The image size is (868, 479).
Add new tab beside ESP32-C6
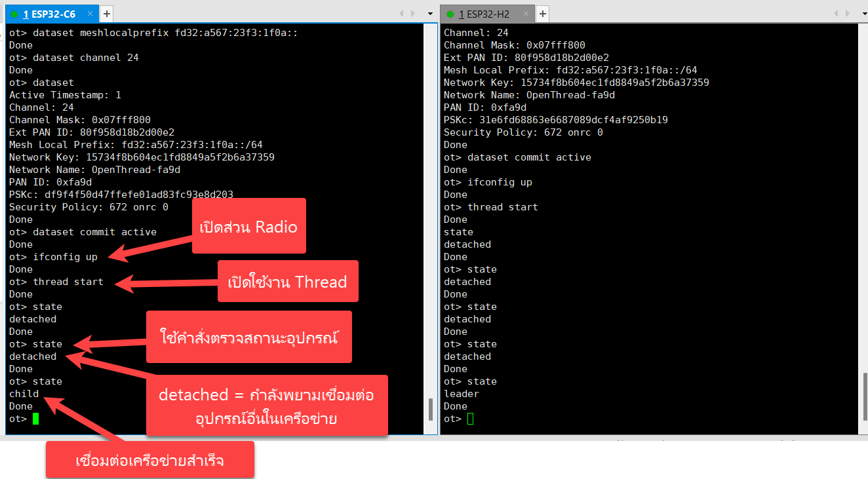pos(107,14)
